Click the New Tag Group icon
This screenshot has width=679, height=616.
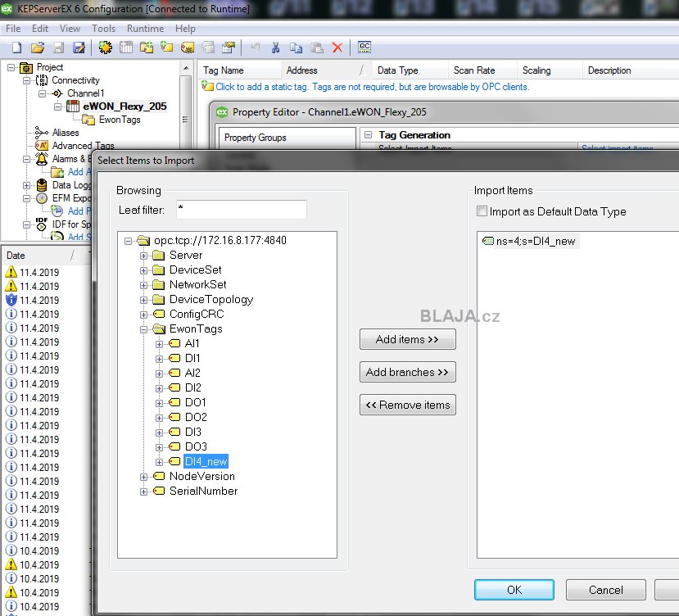click(x=147, y=48)
